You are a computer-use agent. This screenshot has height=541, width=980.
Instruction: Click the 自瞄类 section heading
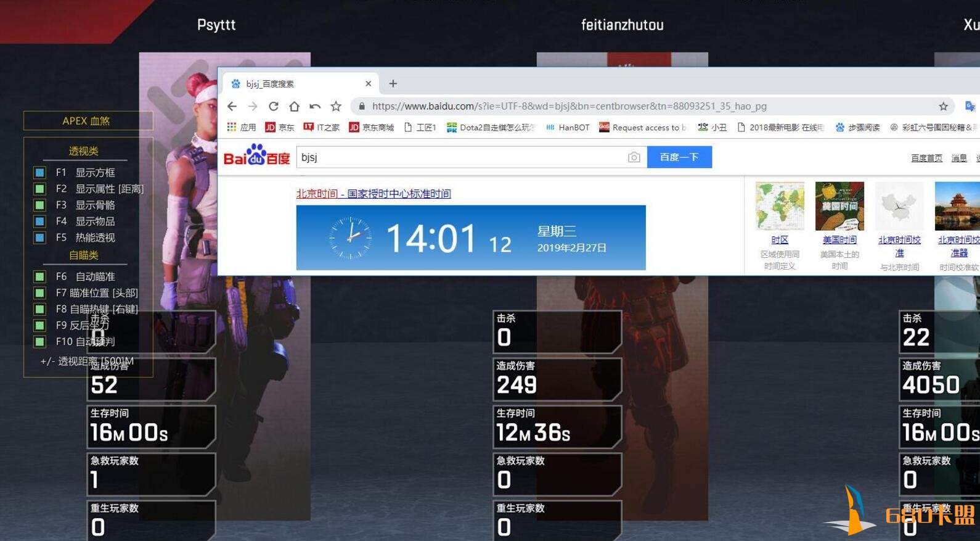[84, 255]
